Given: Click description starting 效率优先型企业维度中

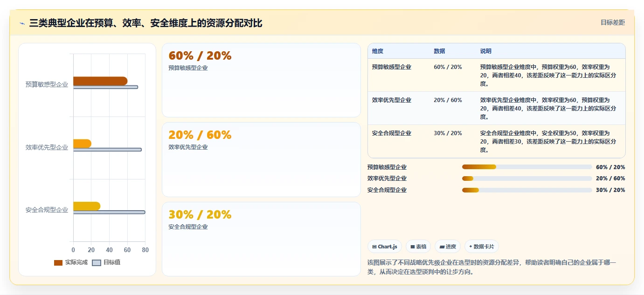Looking at the screenshot, I should [548, 109].
